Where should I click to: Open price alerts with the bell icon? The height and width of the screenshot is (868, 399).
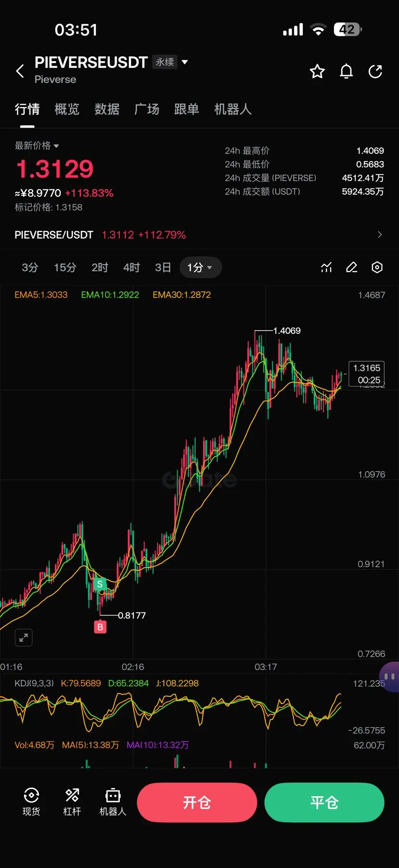point(346,71)
